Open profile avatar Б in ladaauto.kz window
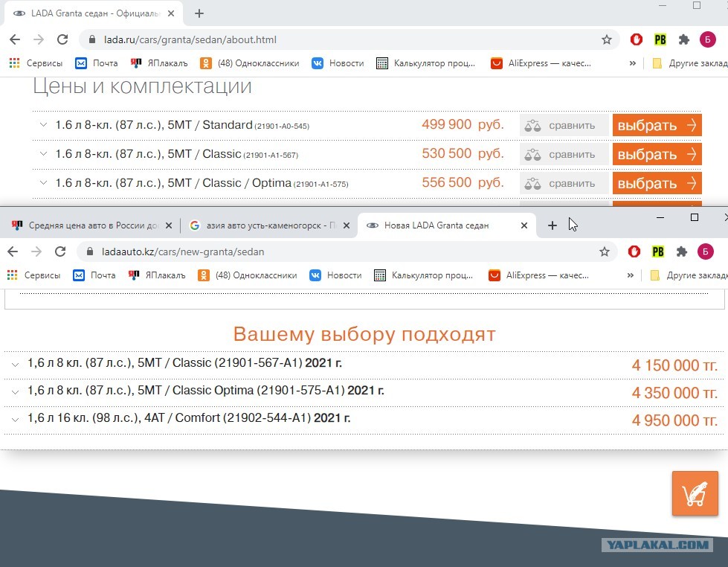 [705, 252]
